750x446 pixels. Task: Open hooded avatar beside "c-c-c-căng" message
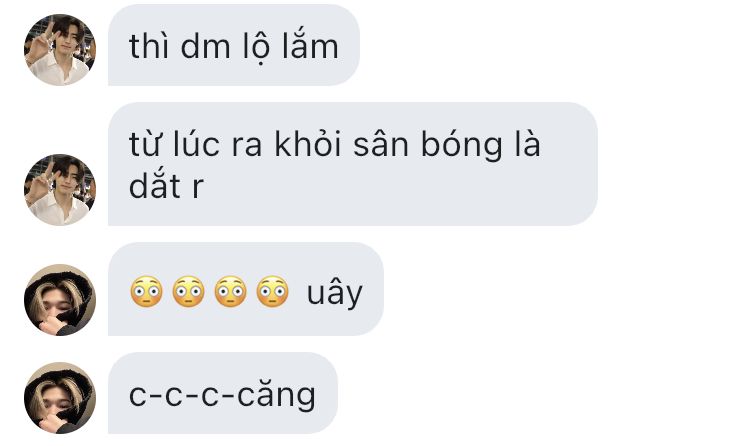pos(60,398)
